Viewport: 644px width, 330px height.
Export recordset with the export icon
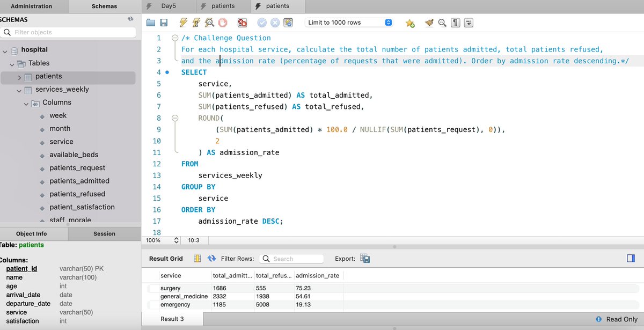pyautogui.click(x=365, y=259)
